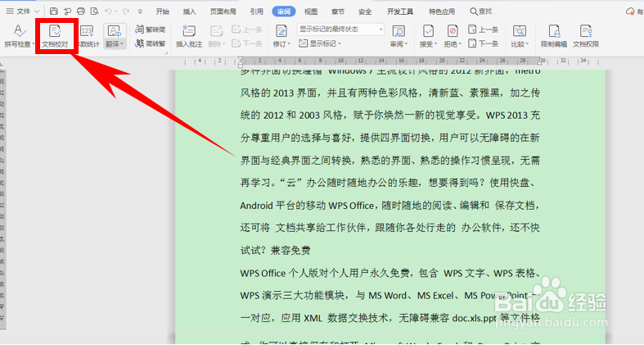
Task: Click the right indent marker on ruler
Action: tap(540, 63)
